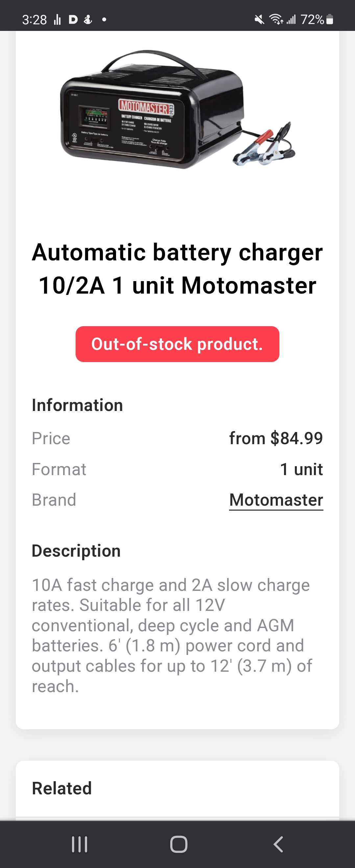Tap the Android back navigation arrow
The image size is (355, 868).
[x=278, y=844]
